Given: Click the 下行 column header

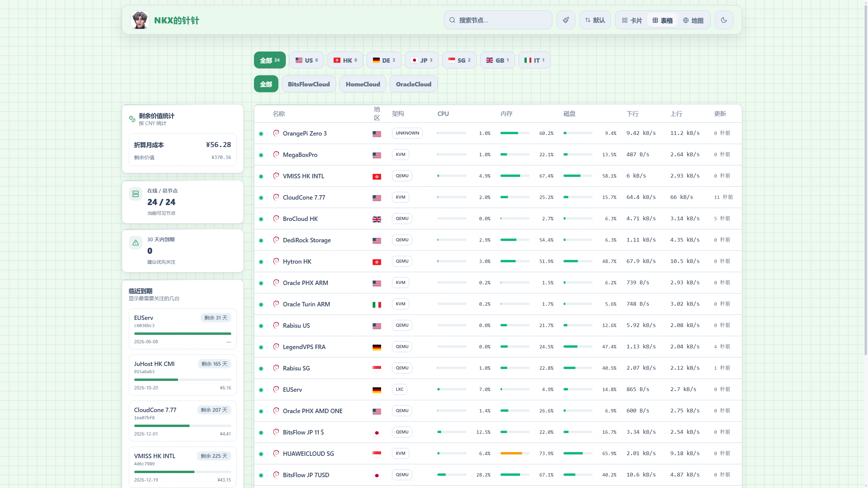Looking at the screenshot, I should [633, 114].
